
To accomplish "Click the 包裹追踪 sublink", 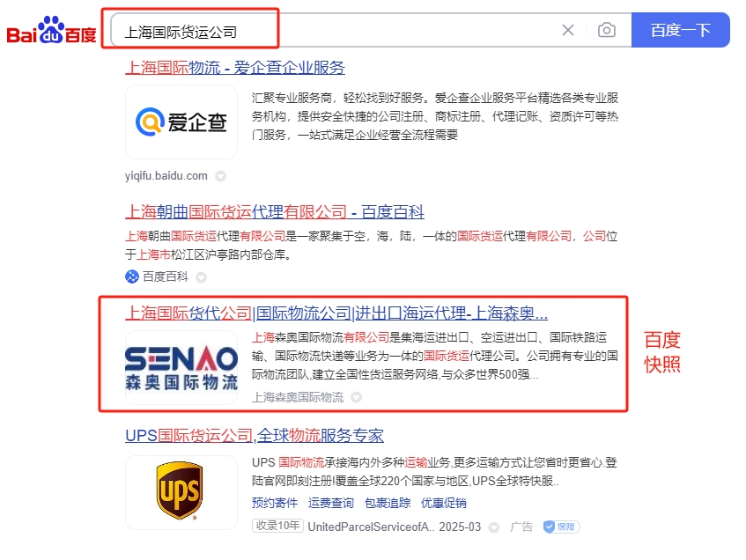I will pyautogui.click(x=388, y=503).
